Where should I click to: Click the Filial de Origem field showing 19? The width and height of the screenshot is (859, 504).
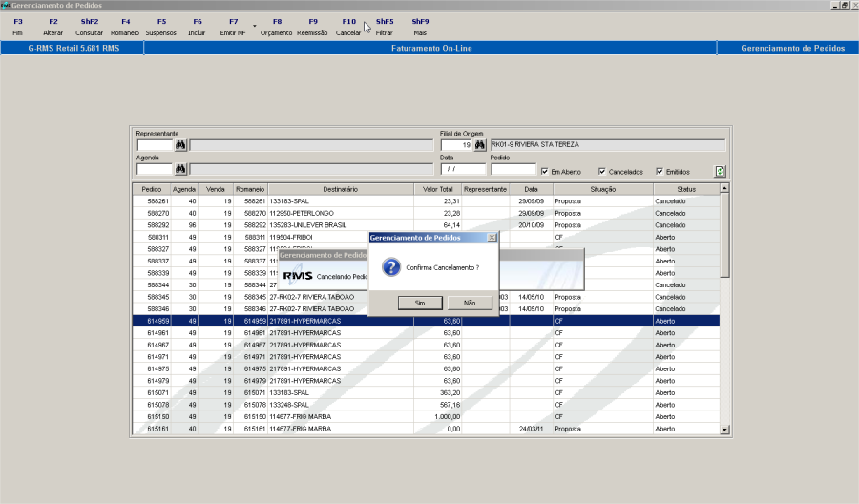tap(456, 145)
